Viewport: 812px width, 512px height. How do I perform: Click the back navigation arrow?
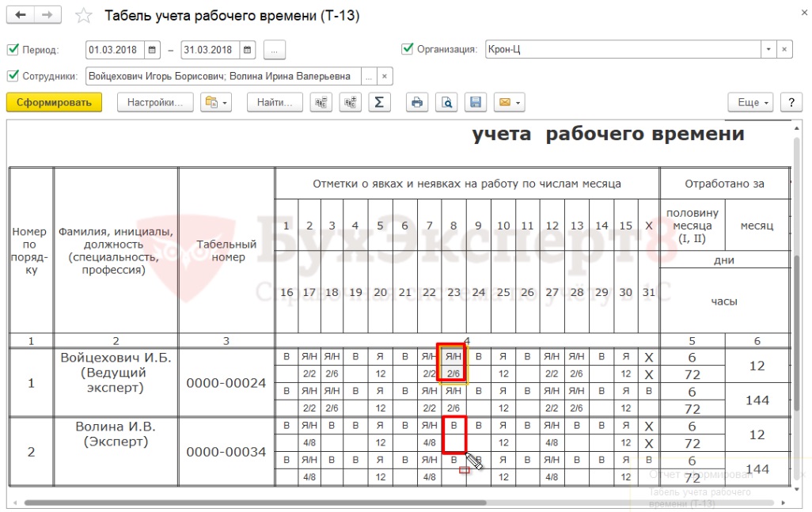21,16
